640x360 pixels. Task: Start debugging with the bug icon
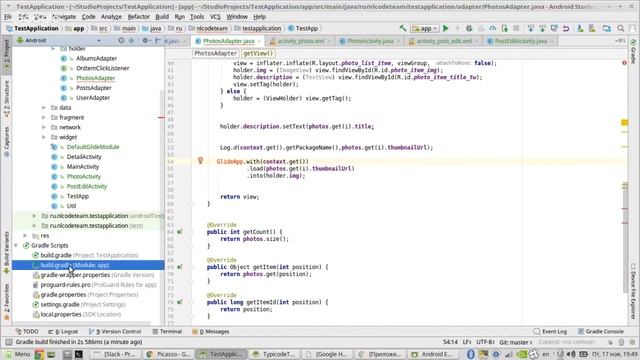point(469,28)
